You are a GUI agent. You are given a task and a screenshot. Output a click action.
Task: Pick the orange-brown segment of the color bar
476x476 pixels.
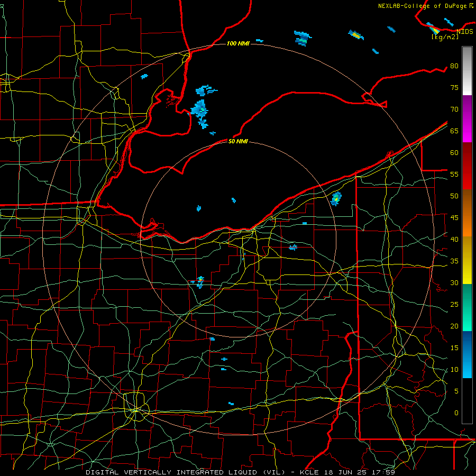click(467, 213)
